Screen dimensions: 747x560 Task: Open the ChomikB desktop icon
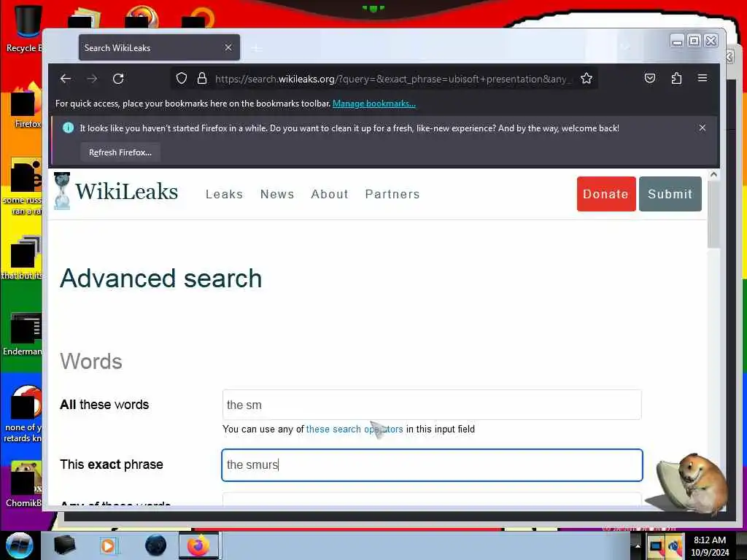(25, 484)
